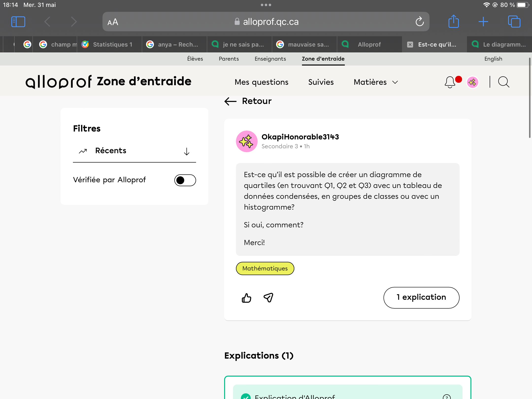Like the question with thumbs-up icon
Screen dimensions: 532x399
point(246,298)
